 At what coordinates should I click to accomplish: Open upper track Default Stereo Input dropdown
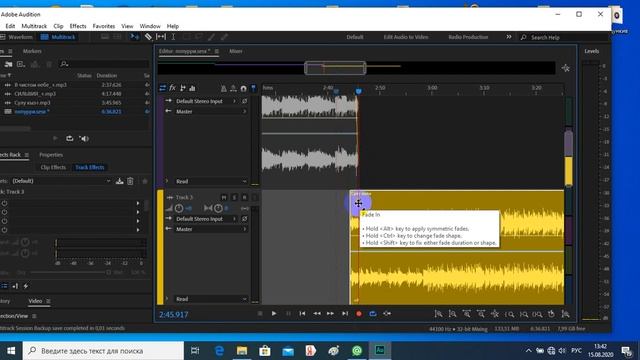click(205, 101)
